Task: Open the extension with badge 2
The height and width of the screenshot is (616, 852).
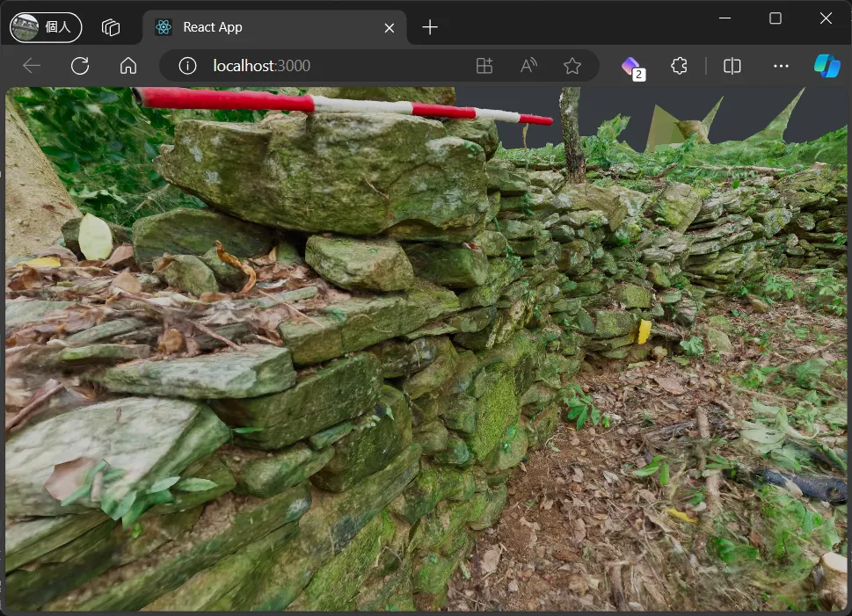Action: tap(632, 68)
